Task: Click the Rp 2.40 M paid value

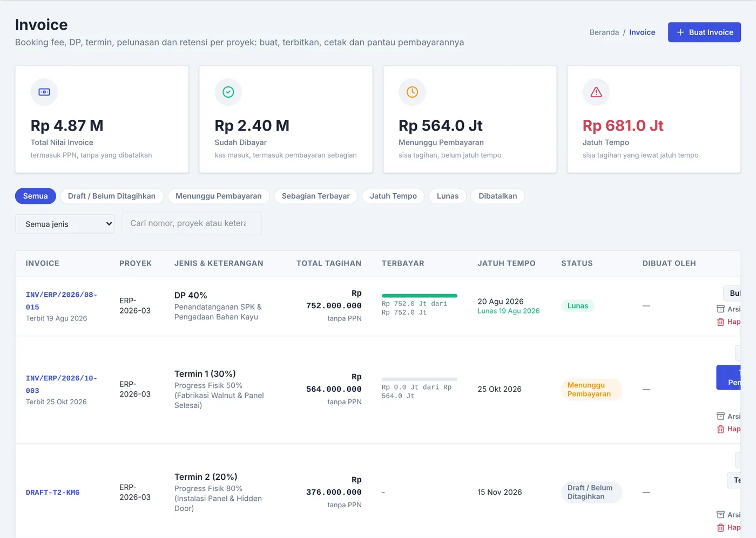Action: click(252, 126)
